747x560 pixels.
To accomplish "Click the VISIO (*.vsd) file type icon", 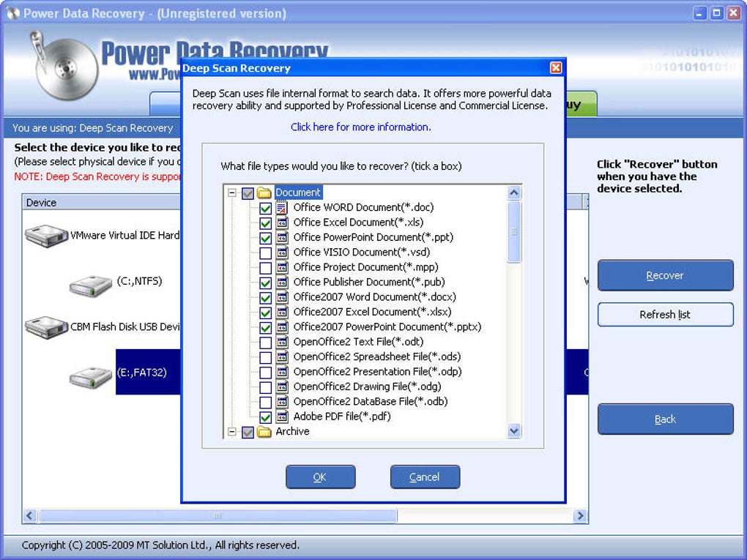I will point(282,253).
